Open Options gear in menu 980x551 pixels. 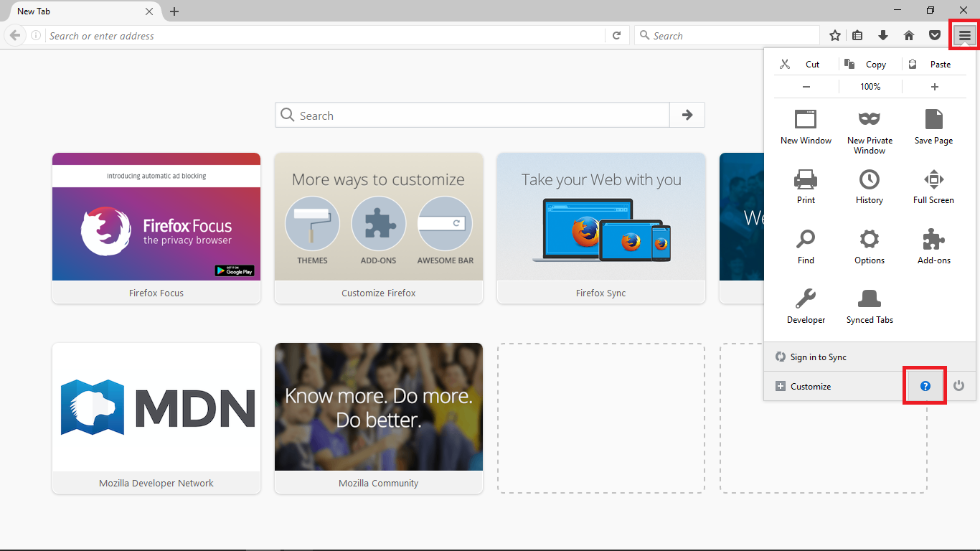tap(870, 247)
